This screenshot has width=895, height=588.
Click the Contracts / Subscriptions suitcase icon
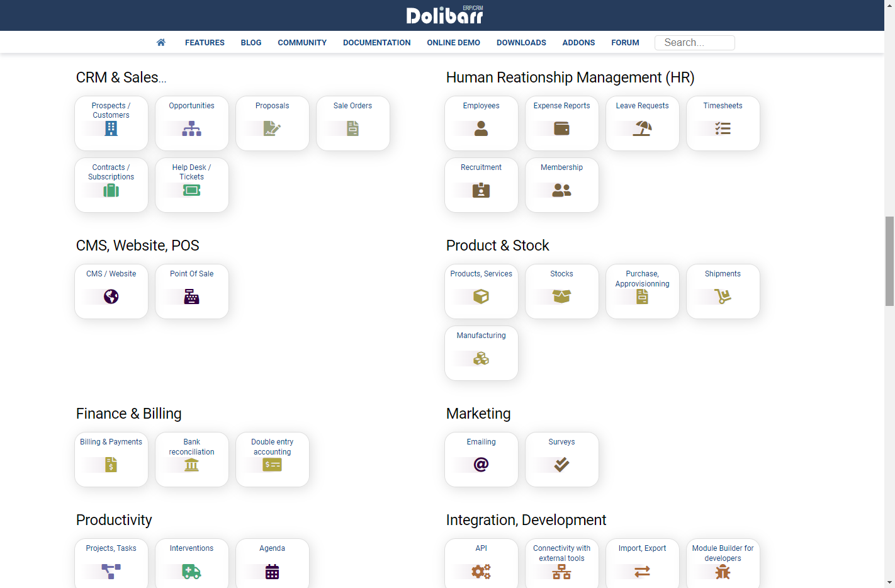click(x=111, y=190)
